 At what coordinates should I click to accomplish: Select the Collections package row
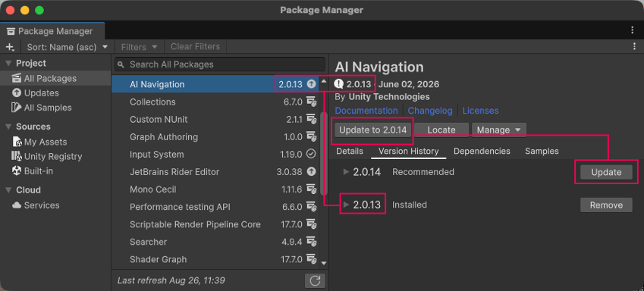point(215,102)
